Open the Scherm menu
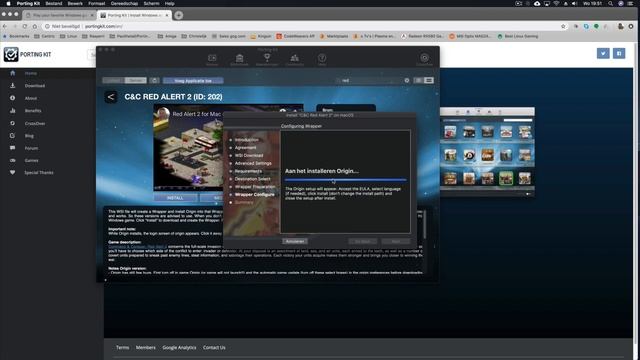This screenshot has width=640, height=360. pyautogui.click(x=151, y=3)
